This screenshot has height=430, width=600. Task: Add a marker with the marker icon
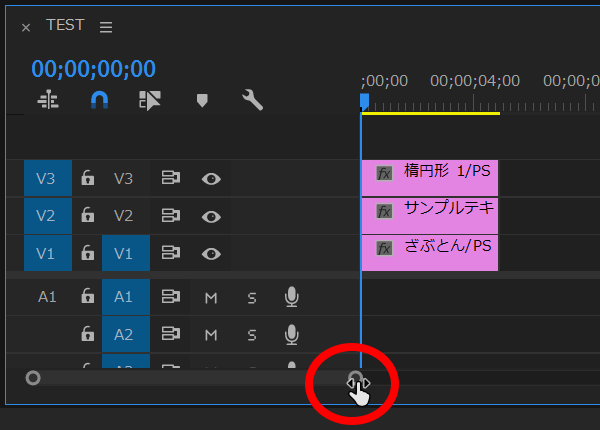(x=202, y=101)
